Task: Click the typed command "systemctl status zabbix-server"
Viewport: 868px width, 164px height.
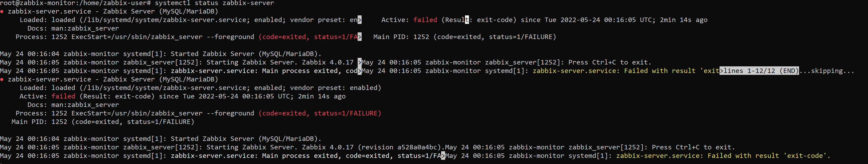Action: 214,3
